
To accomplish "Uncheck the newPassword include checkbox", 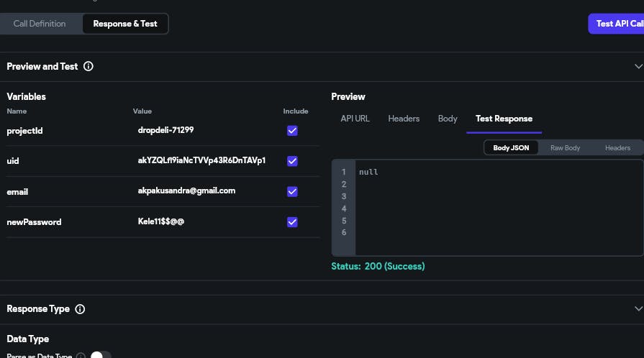I will (x=292, y=222).
